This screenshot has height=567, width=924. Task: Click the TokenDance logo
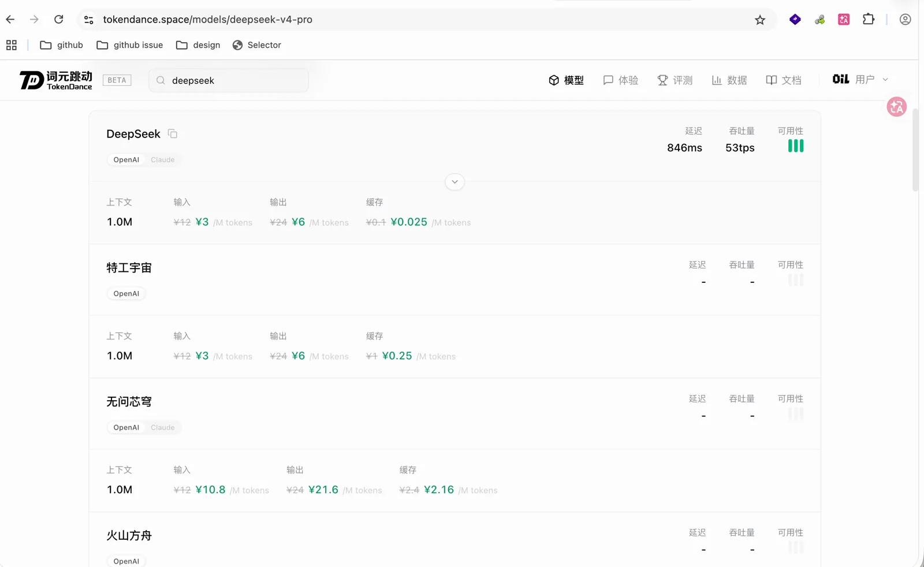[56, 80]
